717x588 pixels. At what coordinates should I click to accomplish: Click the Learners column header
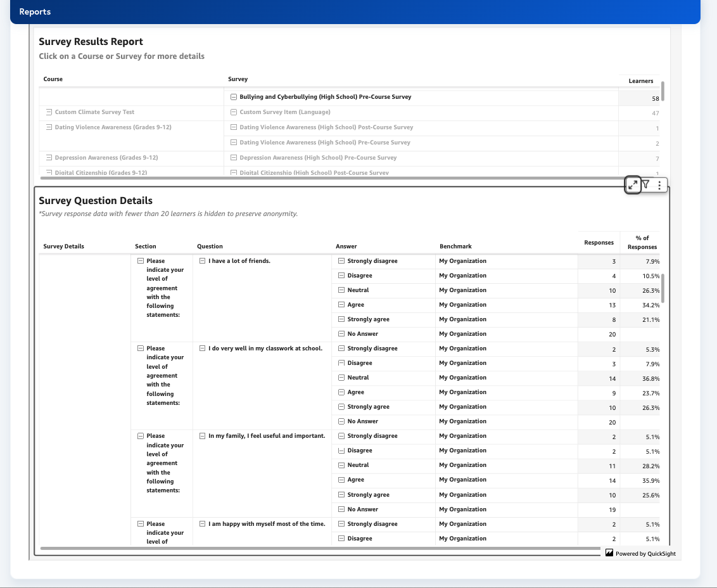(640, 80)
